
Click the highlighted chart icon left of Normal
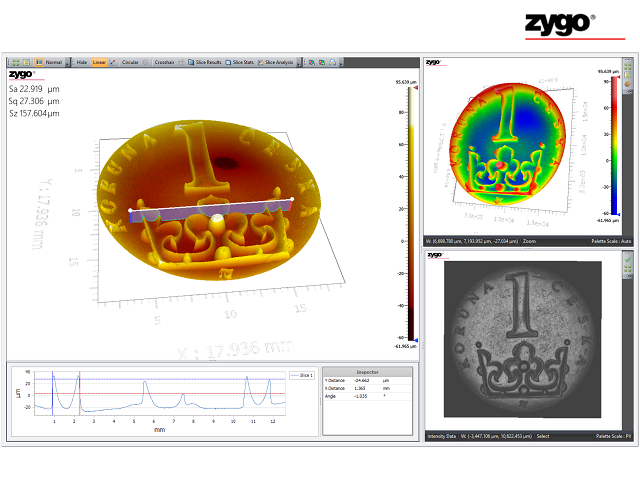click(x=39, y=62)
